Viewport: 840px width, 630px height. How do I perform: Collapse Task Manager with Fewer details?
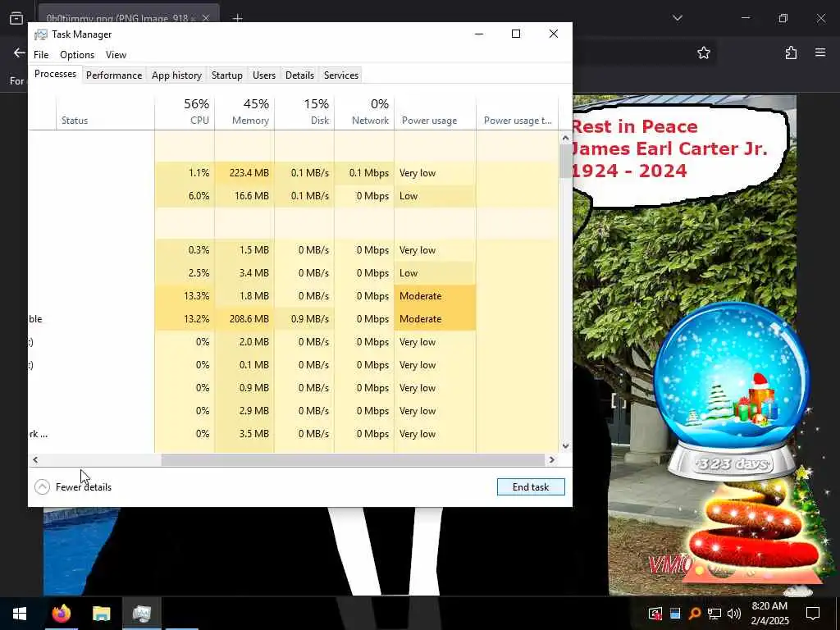pyautogui.click(x=73, y=487)
